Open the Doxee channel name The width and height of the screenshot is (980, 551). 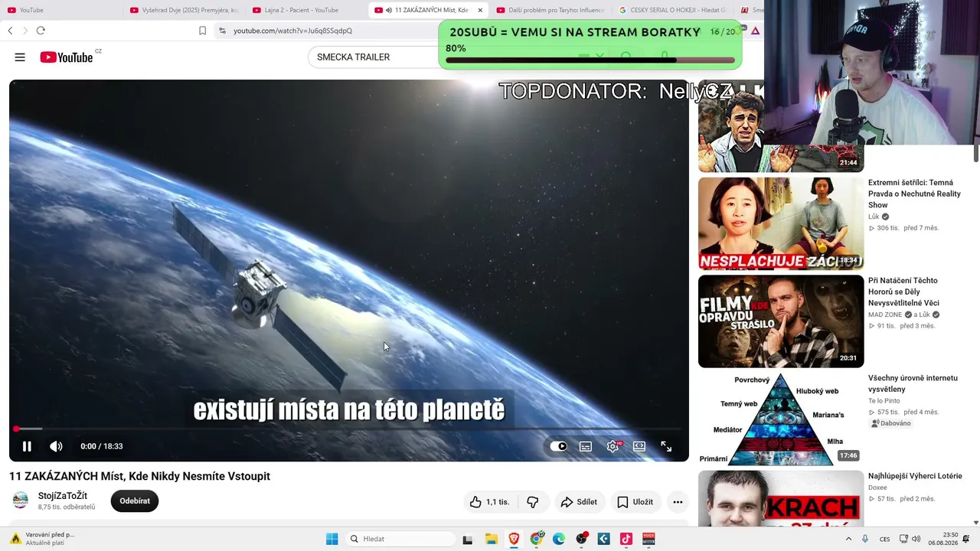(x=877, y=487)
